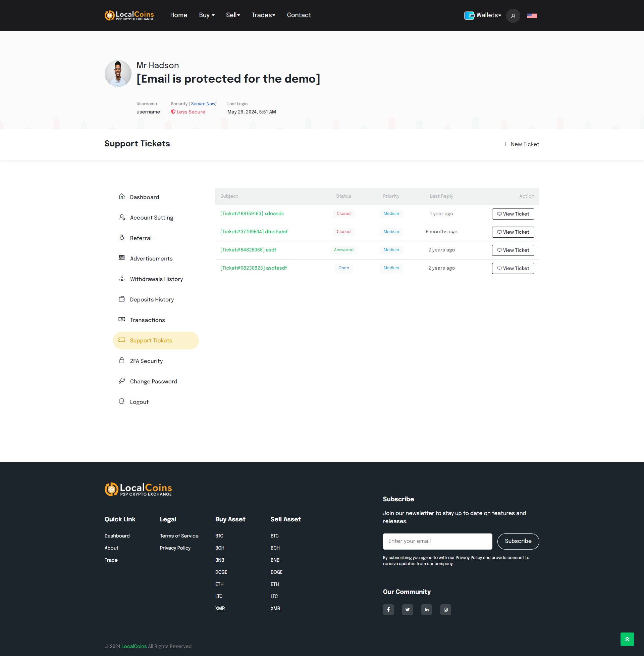Select the Deposits History clipboard icon
644x656 pixels.
(x=122, y=299)
